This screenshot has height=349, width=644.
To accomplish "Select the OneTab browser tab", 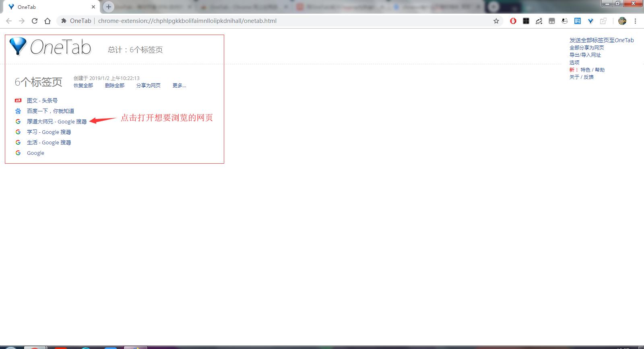I will (48, 7).
